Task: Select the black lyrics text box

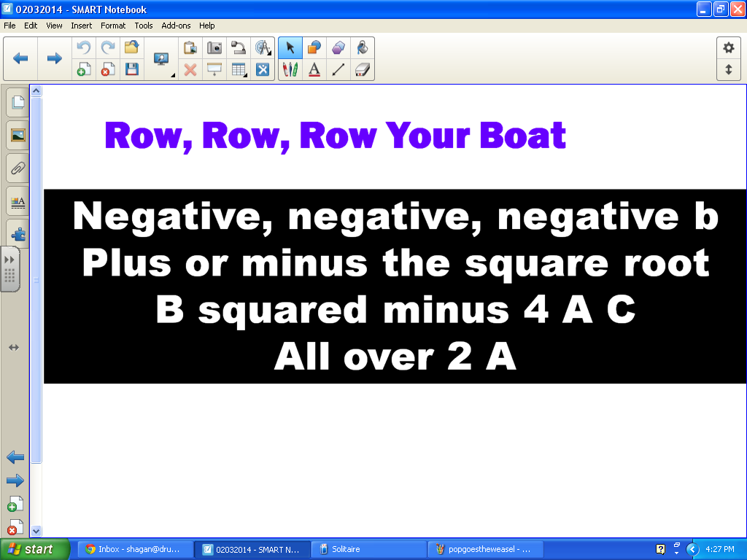Action: (x=395, y=286)
